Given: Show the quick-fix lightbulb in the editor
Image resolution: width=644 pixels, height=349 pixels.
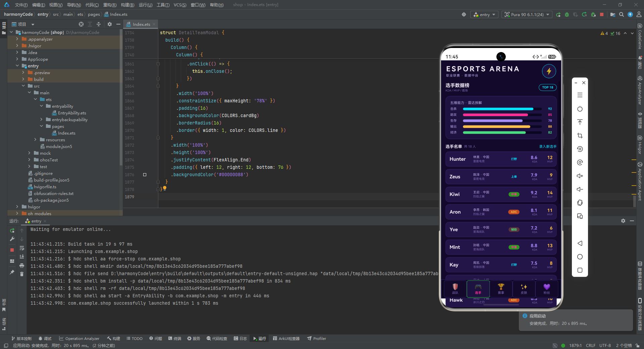Looking at the screenshot, I should [165, 189].
